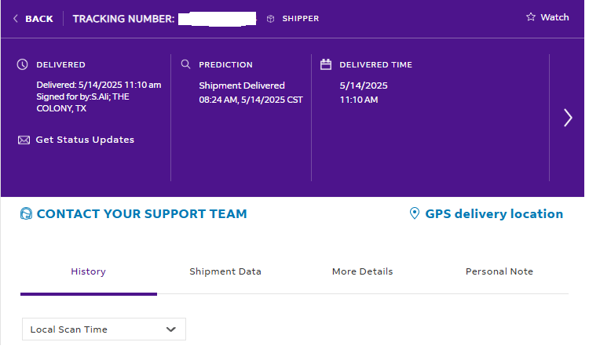
Task: Show the next panel with right chevron
Action: (568, 118)
